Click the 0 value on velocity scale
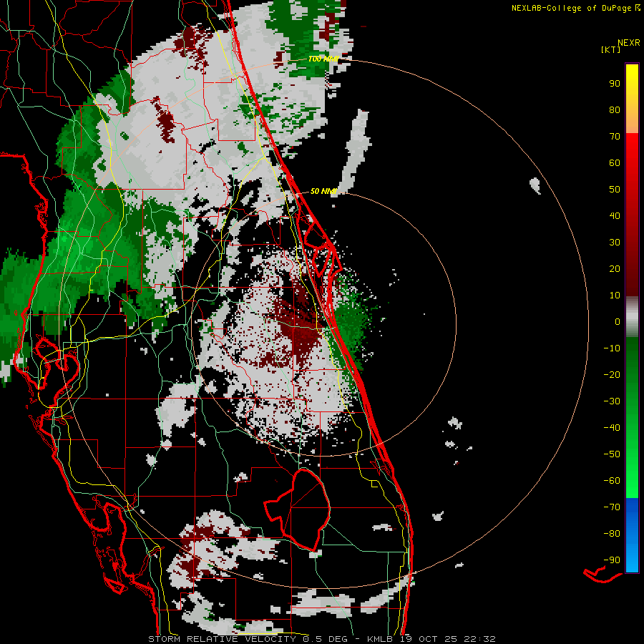Image resolution: width=644 pixels, height=644 pixels. pos(618,322)
